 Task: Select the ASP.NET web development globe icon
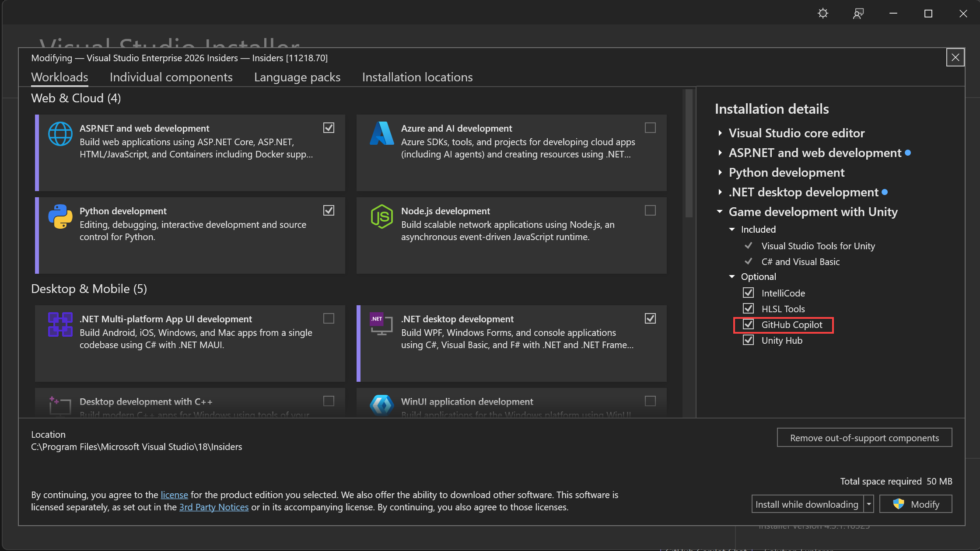click(60, 134)
